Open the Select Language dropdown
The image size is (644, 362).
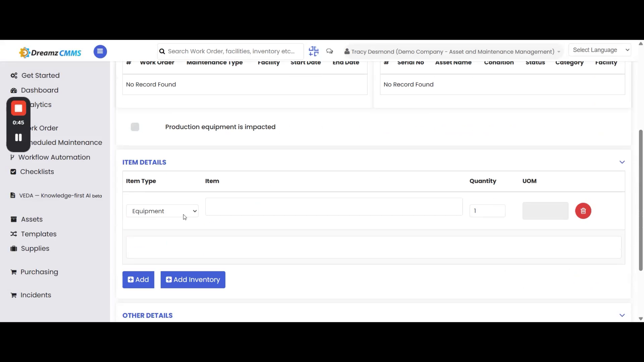click(x=600, y=50)
